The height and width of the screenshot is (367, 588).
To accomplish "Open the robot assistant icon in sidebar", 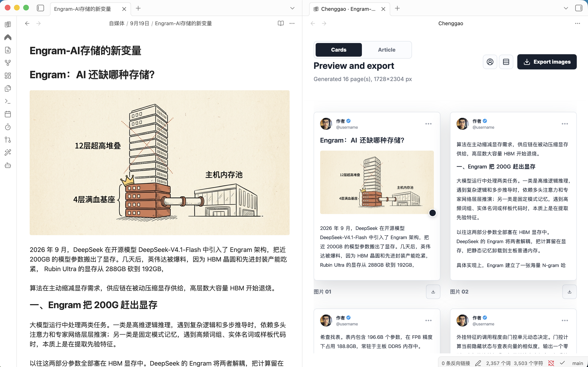I will click(8, 165).
